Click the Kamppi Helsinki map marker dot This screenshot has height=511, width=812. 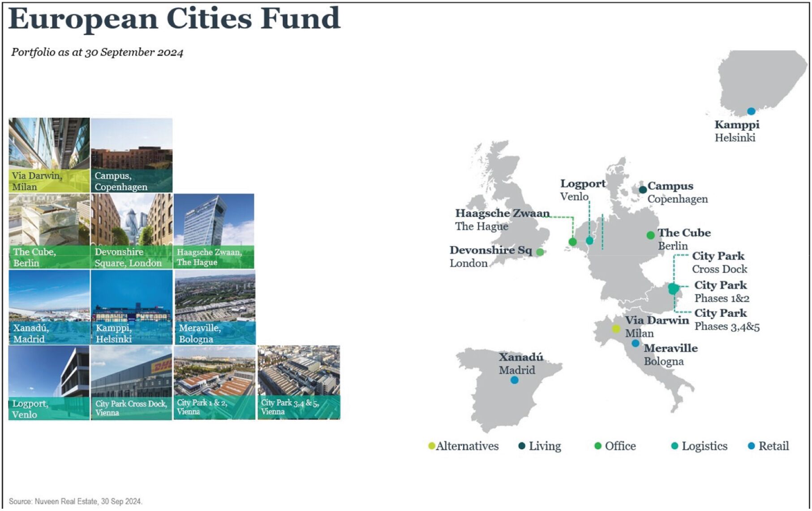pyautogui.click(x=751, y=111)
